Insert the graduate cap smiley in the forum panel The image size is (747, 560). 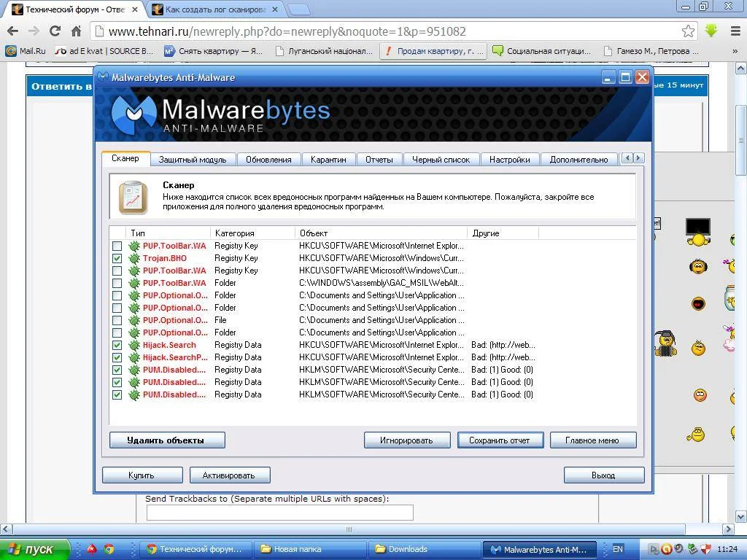tap(665, 343)
